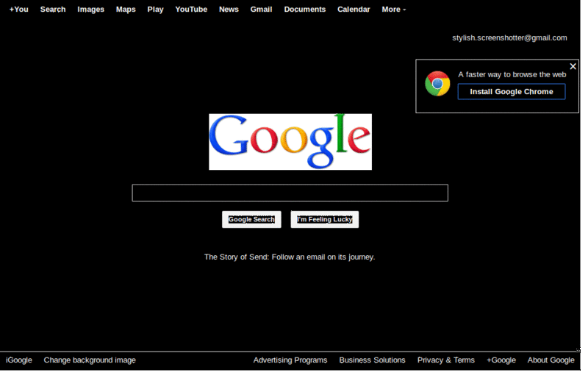
Task: Open Documents from the top bar
Action: 305,10
